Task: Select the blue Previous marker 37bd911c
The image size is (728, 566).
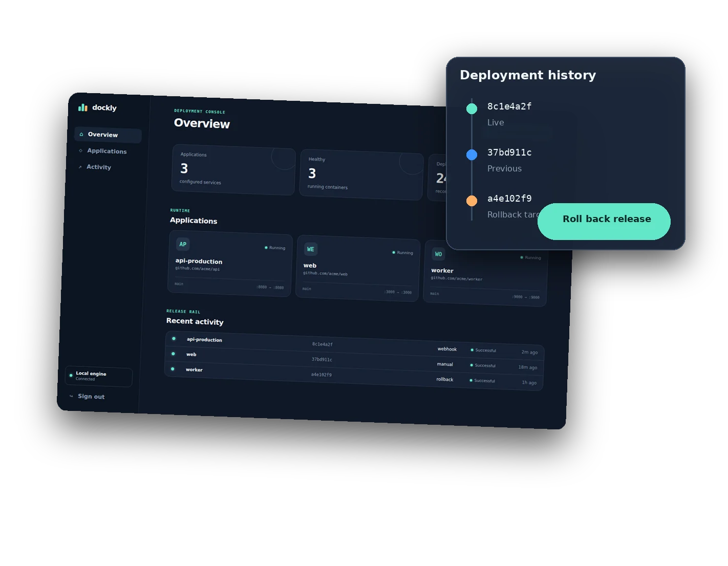Action: [472, 155]
